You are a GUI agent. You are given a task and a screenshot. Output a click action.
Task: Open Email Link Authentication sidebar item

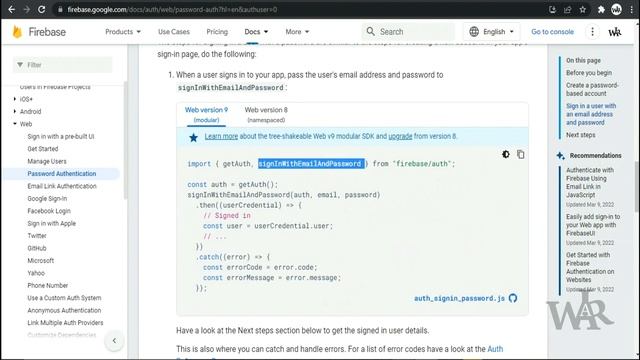(x=62, y=186)
